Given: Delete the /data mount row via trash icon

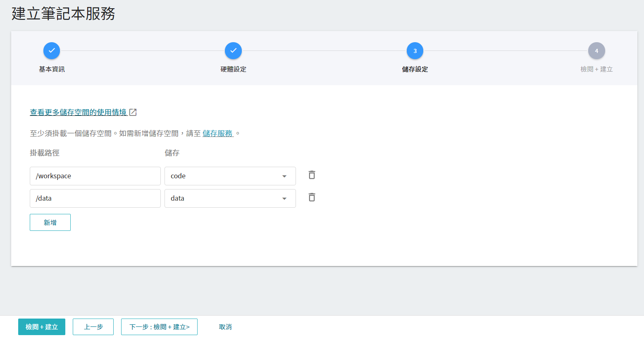Looking at the screenshot, I should pos(312,197).
